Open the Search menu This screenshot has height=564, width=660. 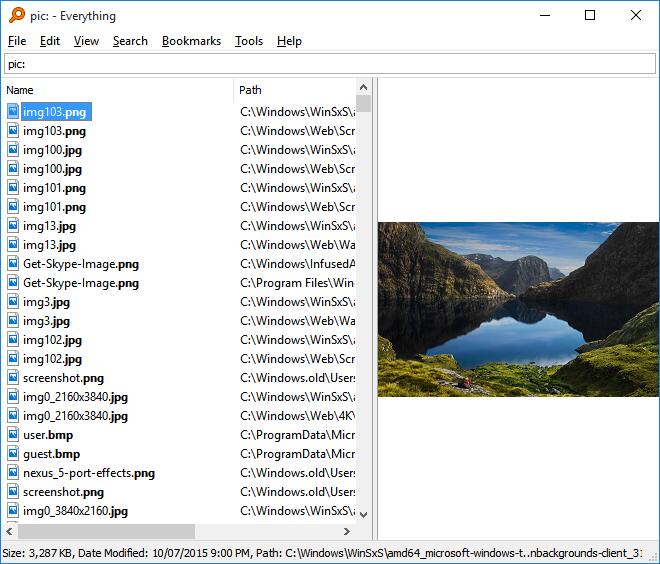[130, 41]
